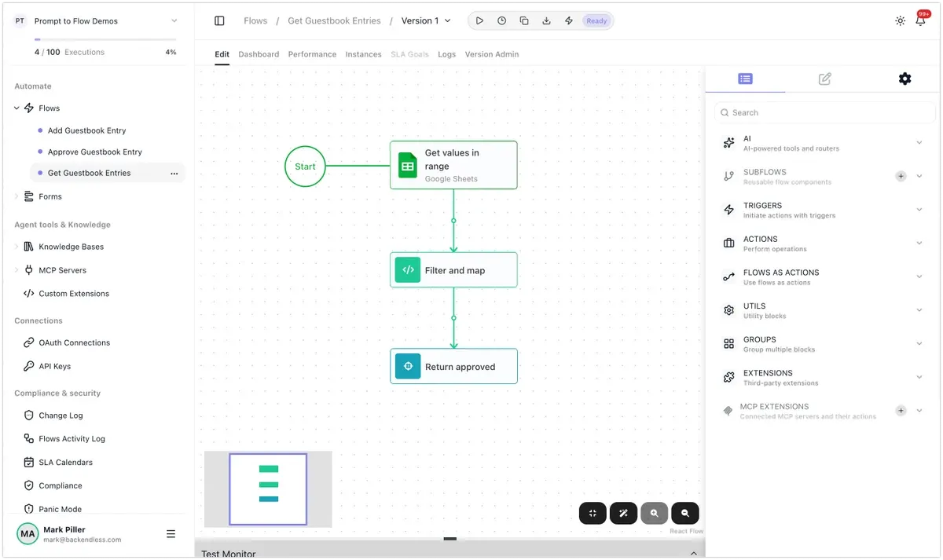Viewport: 943px width, 560px height.
Task: Open the schedule clock icon
Action: coord(501,21)
